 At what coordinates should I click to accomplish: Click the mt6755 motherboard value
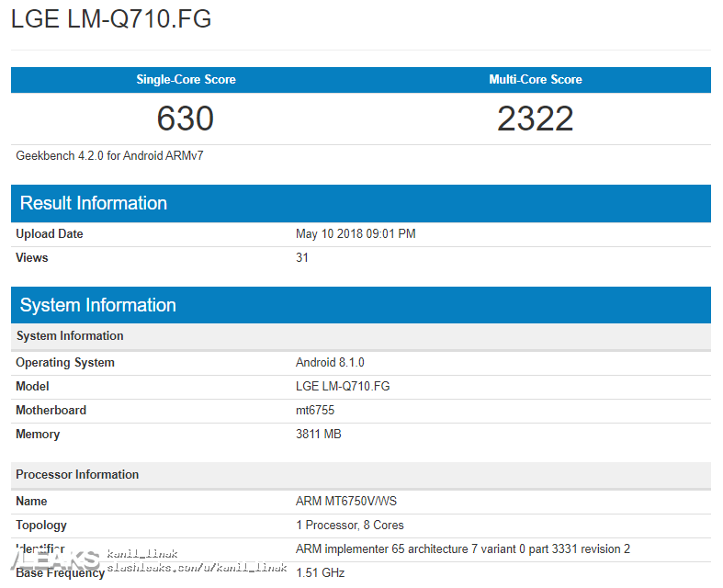coord(315,411)
